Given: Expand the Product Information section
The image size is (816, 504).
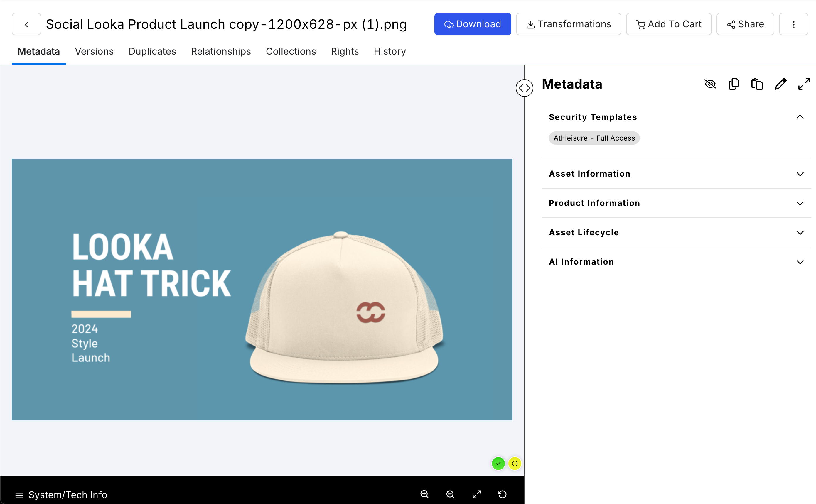Looking at the screenshot, I should pyautogui.click(x=800, y=203).
